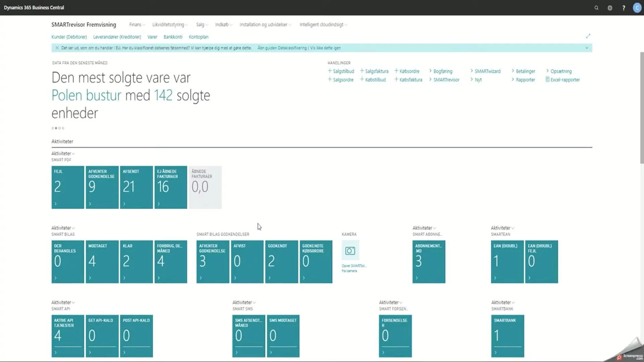
Task: Open the camera icon tile
Action: pos(350,251)
